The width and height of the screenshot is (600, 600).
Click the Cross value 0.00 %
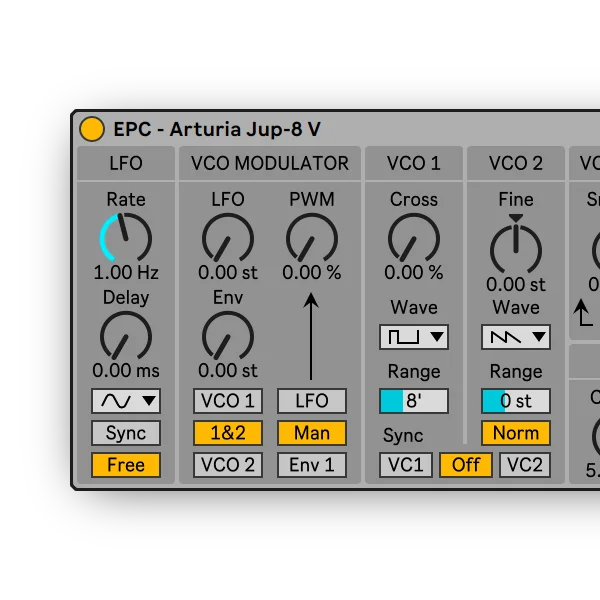pos(414,272)
